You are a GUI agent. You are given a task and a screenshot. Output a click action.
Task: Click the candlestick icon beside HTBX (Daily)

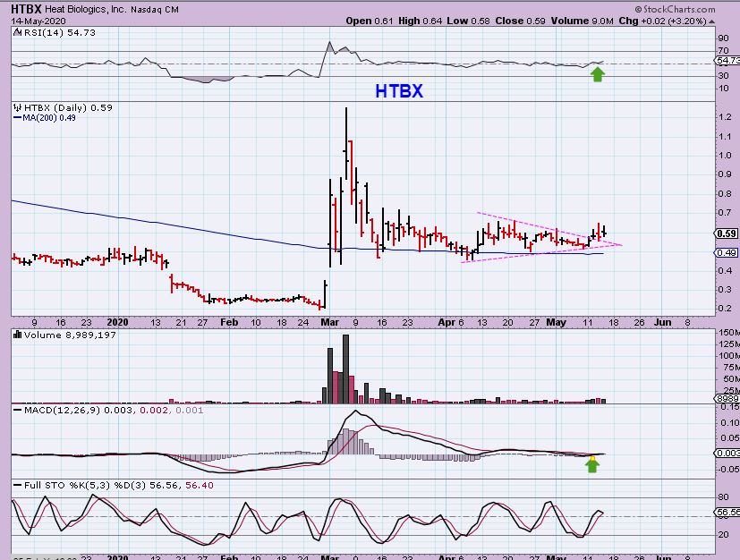coord(17,108)
